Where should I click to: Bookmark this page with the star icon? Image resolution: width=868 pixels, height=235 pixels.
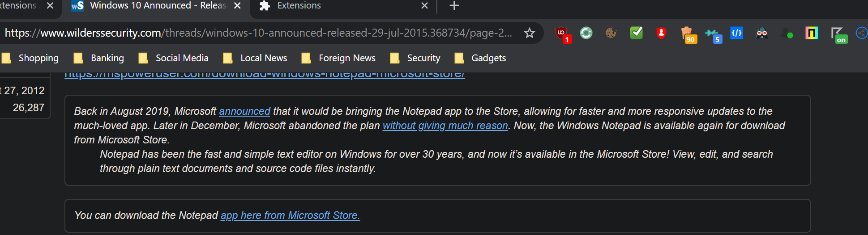(530, 33)
